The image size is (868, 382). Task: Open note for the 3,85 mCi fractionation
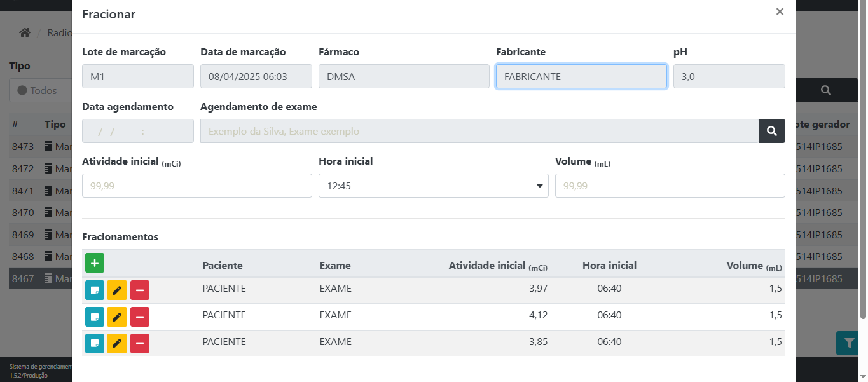tap(95, 343)
